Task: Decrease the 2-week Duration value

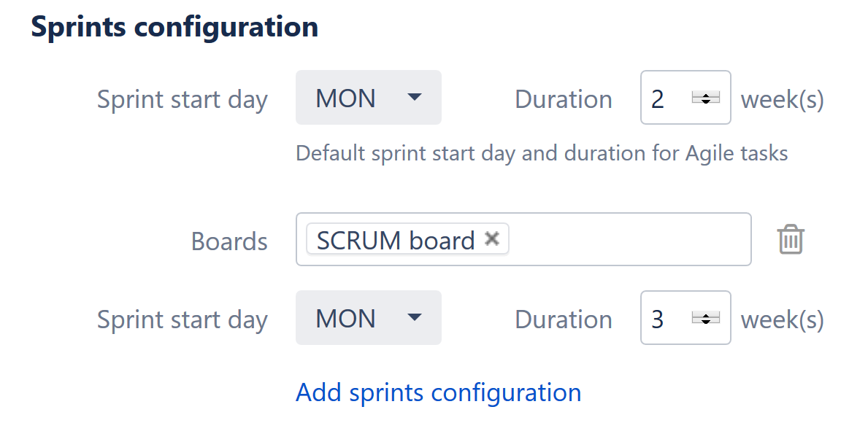Action: click(704, 102)
